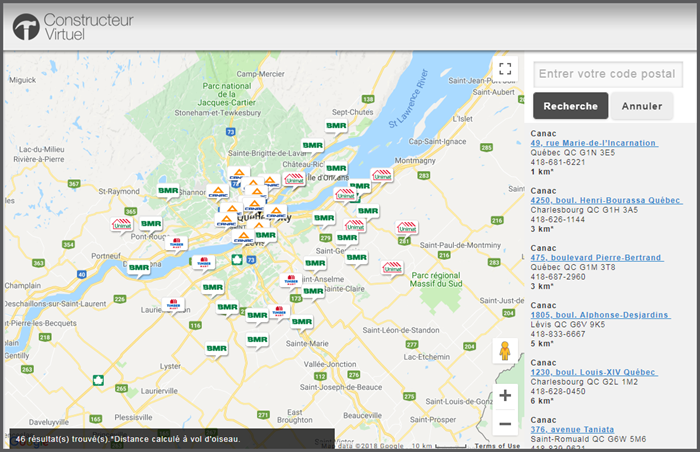This screenshot has width=700, height=452.
Task: Select Timber Mart marker at Saint-Anselme
Action: (290, 280)
